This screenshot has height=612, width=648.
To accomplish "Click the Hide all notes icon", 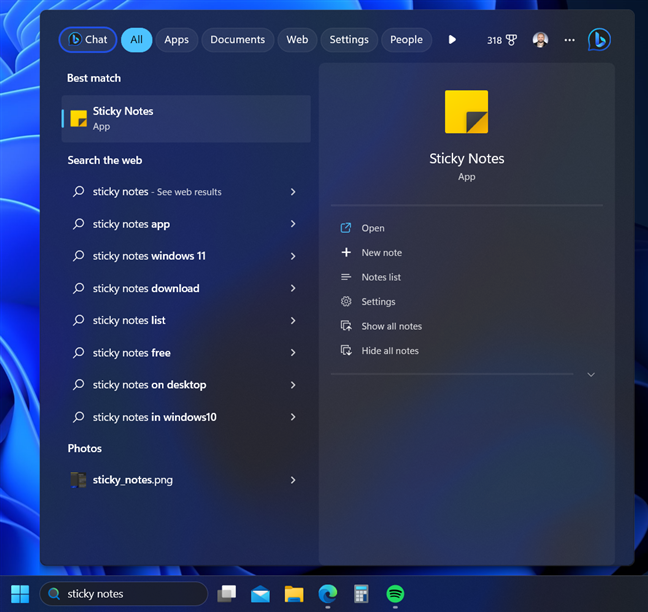I will [346, 350].
